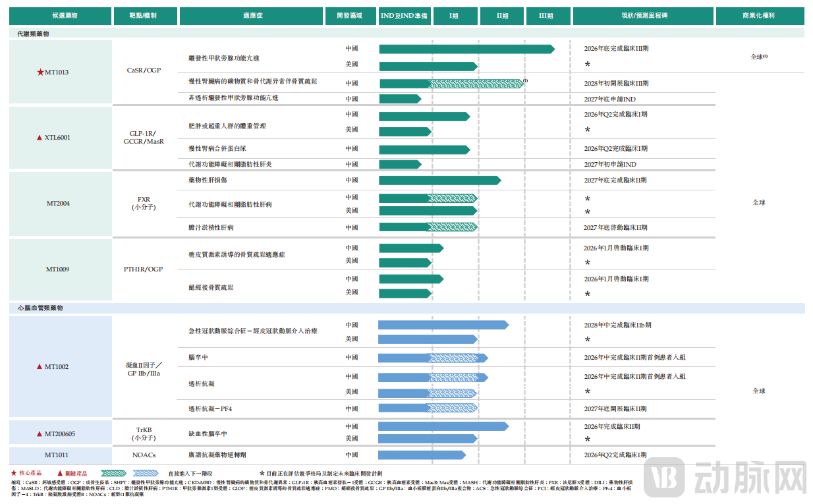Select the 適應症 column header
Image resolution: width=813 pixels, height=504 pixels.
point(252,15)
